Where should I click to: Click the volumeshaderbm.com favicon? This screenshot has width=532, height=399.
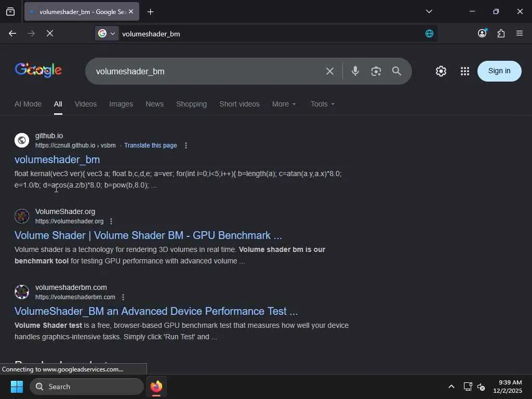22,292
